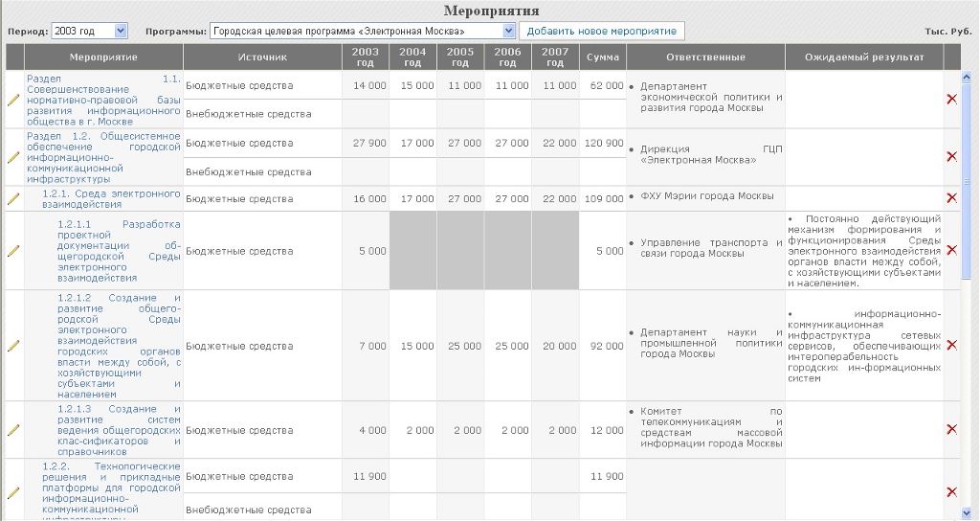Open the link 1.2.1. Среда электронного взаимодействия
This screenshot has height=521, width=980.
coord(111,198)
